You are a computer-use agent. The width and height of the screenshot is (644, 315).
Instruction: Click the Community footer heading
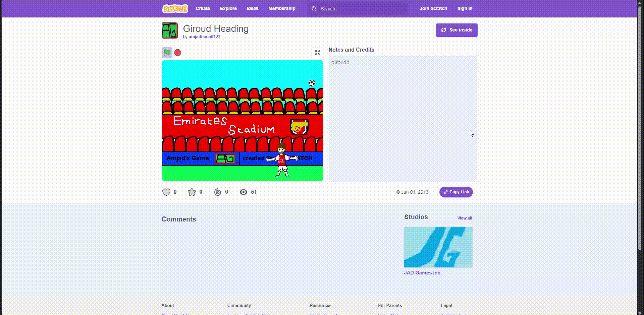239,306
